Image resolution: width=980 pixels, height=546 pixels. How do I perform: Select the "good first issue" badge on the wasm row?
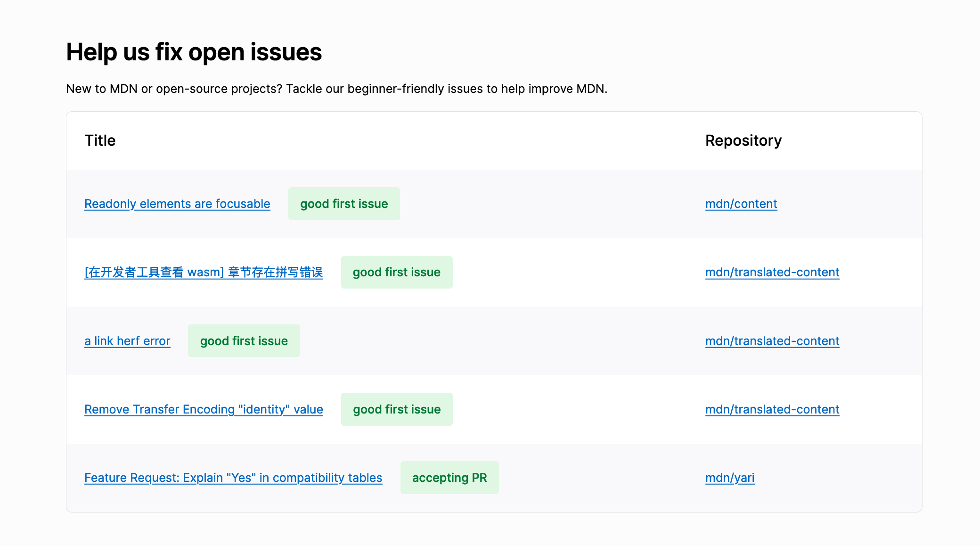pos(397,272)
